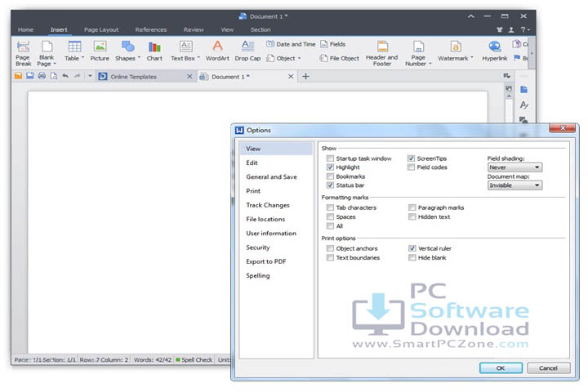588x392 pixels.
Task: Open Header and Footer
Action: tap(381, 53)
